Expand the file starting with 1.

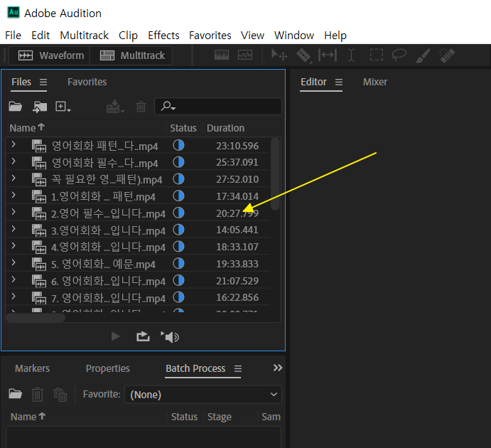click(x=14, y=195)
